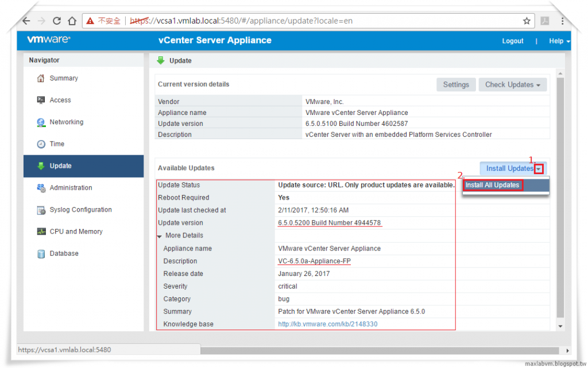Click the vertical scrollbar thumb

tap(560, 198)
